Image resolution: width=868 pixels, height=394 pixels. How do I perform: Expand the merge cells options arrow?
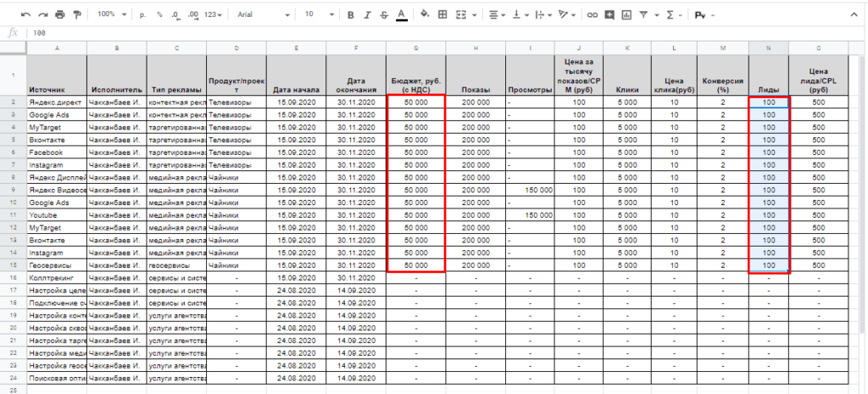[475, 15]
